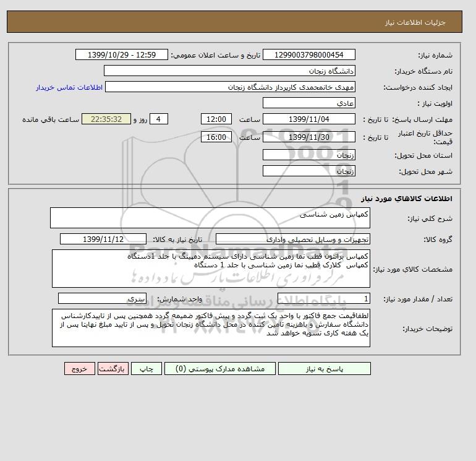
Task: Click the 'شهر محل تحویل:' label
Action: click(x=425, y=171)
